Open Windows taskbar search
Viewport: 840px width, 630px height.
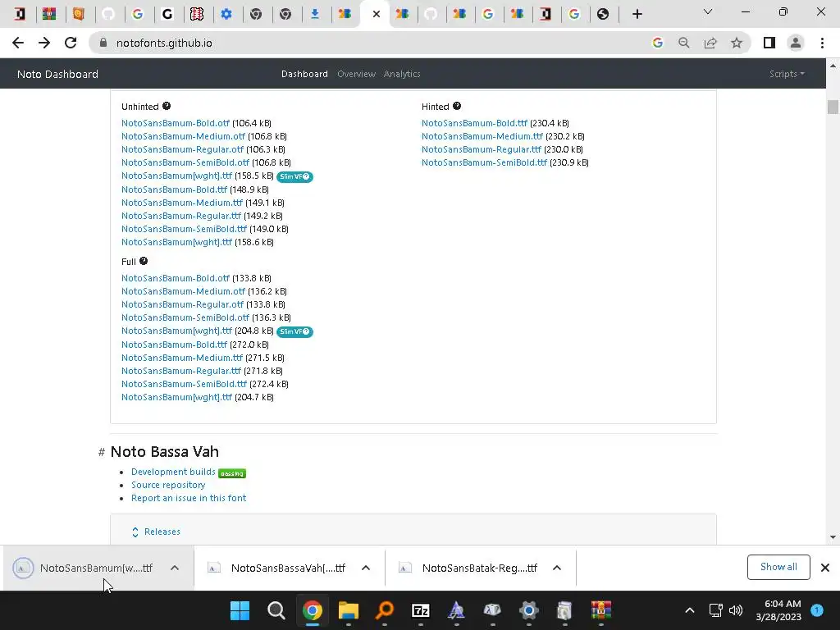tap(276, 610)
